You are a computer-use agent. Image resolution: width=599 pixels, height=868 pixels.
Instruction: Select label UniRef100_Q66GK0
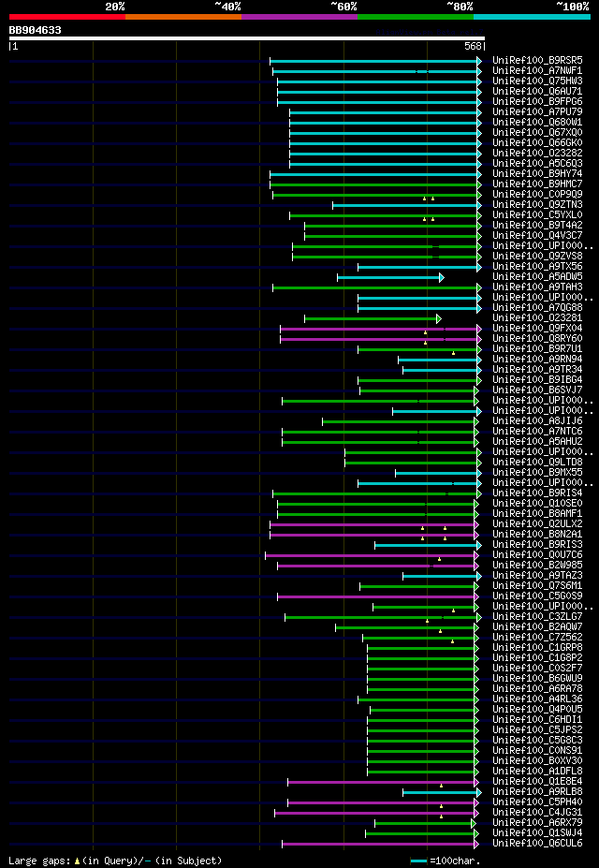[x=537, y=143]
